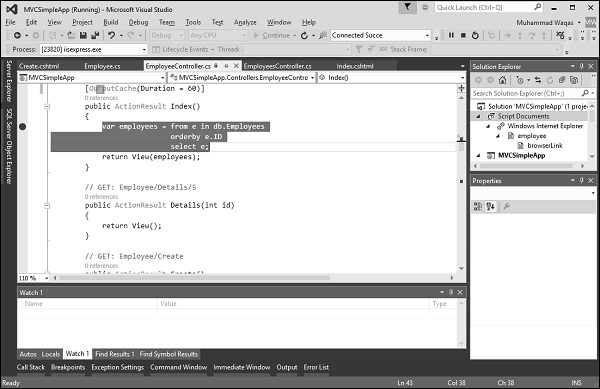Open the Tools menu
The image size is (600, 389).
coord(193,22)
